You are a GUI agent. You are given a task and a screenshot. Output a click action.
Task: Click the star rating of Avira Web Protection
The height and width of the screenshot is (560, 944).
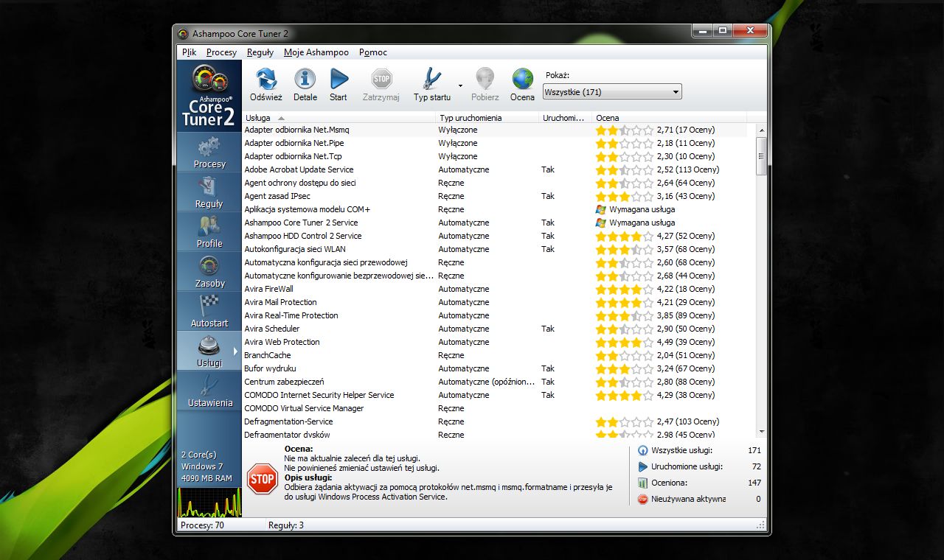(x=624, y=342)
